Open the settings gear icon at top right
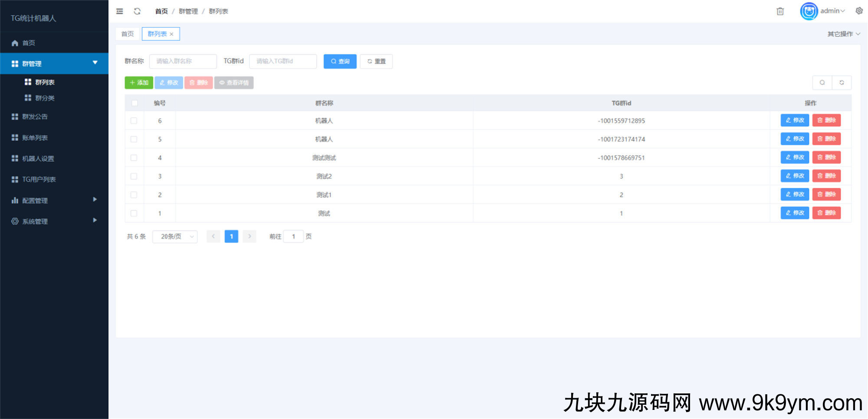This screenshot has height=419, width=868. pyautogui.click(x=859, y=11)
